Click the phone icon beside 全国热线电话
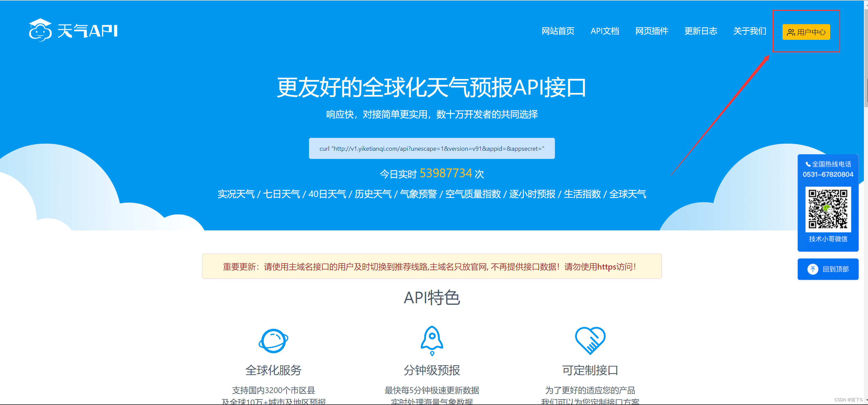The width and height of the screenshot is (868, 405). [808, 164]
